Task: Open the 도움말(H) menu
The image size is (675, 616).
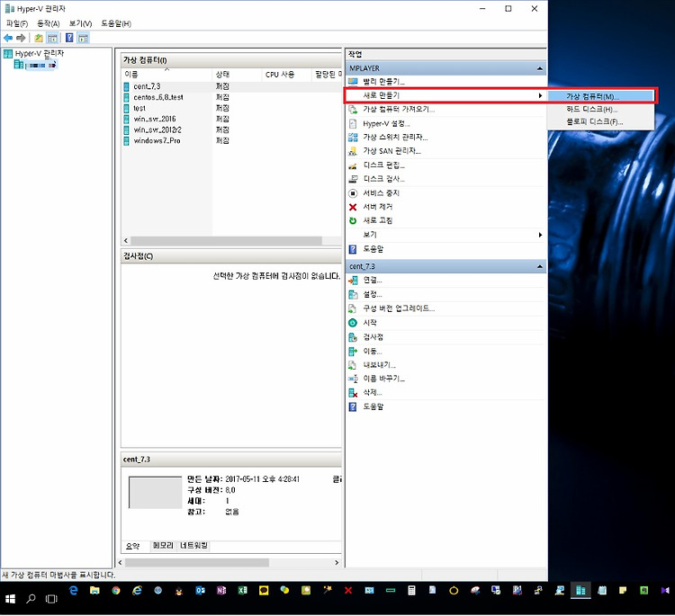Action: [x=116, y=23]
